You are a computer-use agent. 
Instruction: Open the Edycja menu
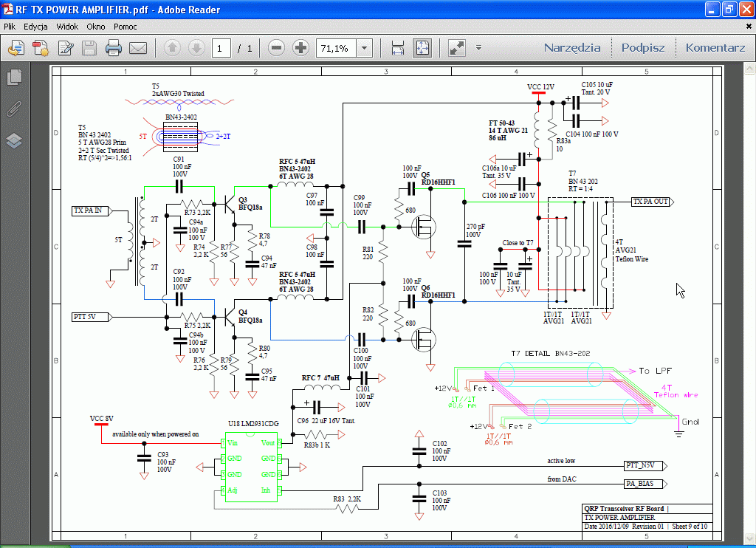[x=35, y=27]
